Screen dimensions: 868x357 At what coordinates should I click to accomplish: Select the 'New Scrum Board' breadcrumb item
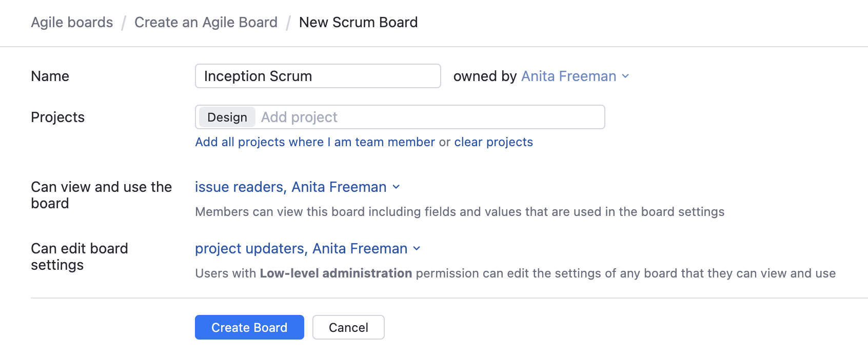click(359, 22)
